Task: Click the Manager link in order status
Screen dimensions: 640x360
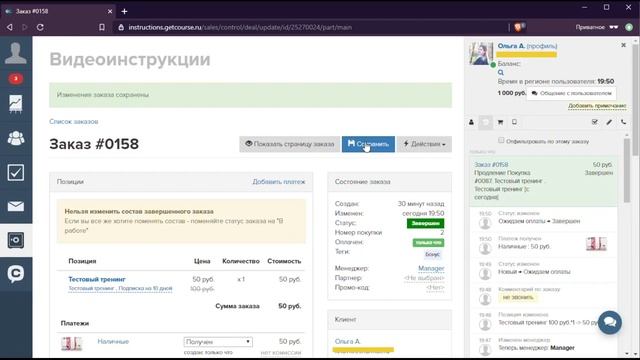Action: coord(431,268)
